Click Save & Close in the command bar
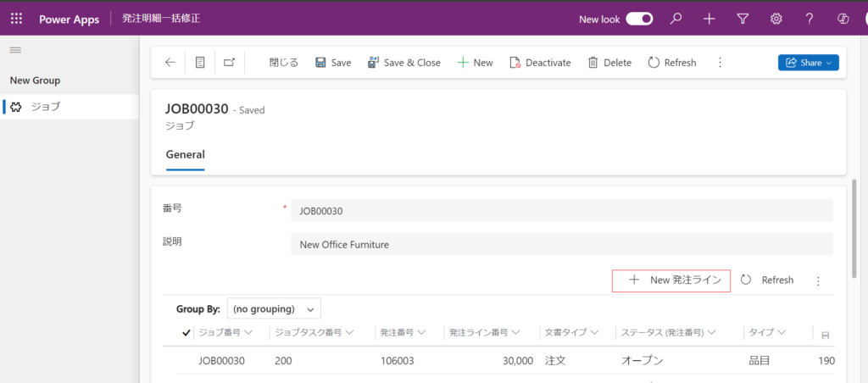 click(403, 63)
